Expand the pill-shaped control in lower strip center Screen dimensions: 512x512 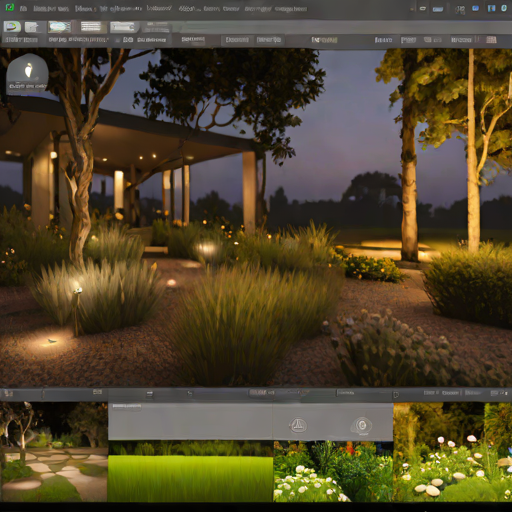pyautogui.click(x=262, y=393)
